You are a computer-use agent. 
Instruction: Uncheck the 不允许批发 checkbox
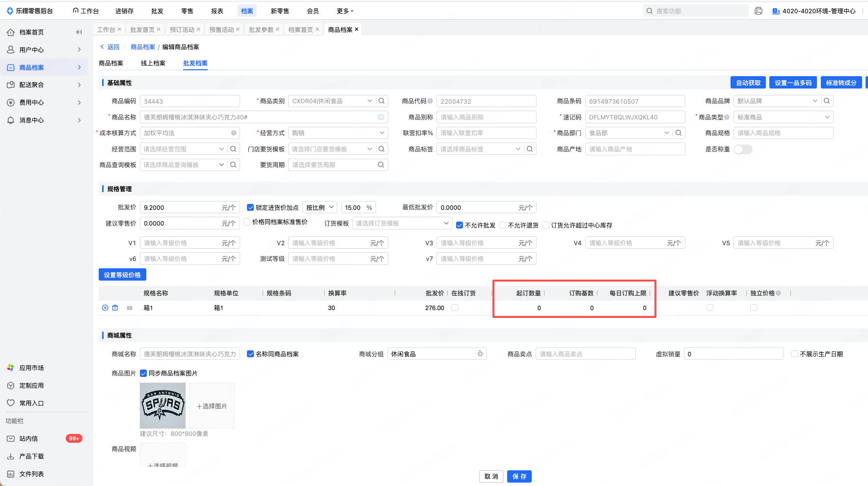coord(460,225)
